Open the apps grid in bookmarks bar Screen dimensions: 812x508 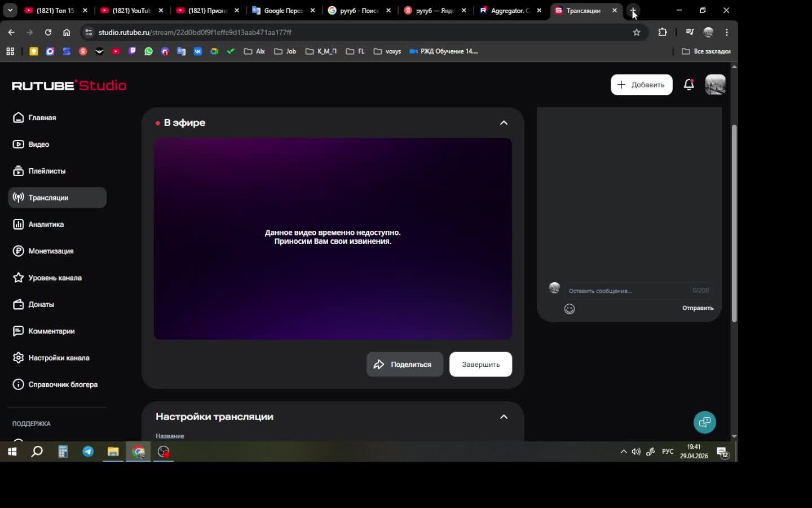10,51
